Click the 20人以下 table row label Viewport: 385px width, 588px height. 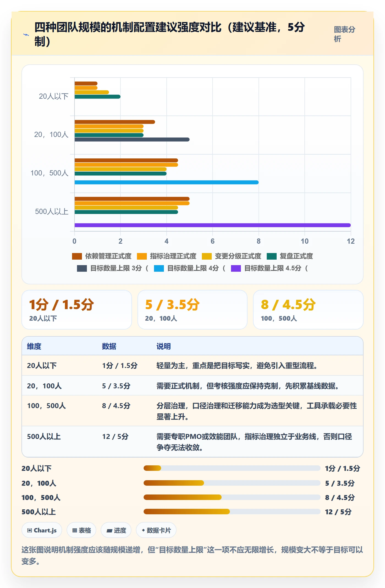point(42,366)
